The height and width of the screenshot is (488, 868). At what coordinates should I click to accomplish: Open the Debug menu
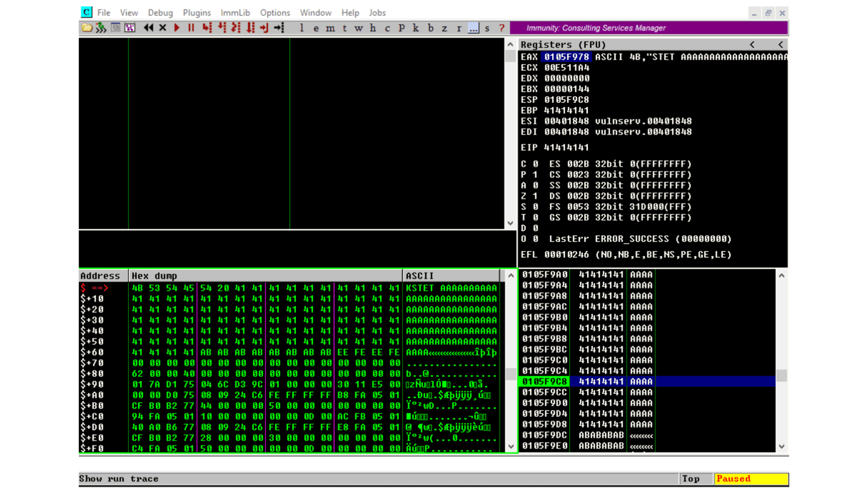(160, 13)
